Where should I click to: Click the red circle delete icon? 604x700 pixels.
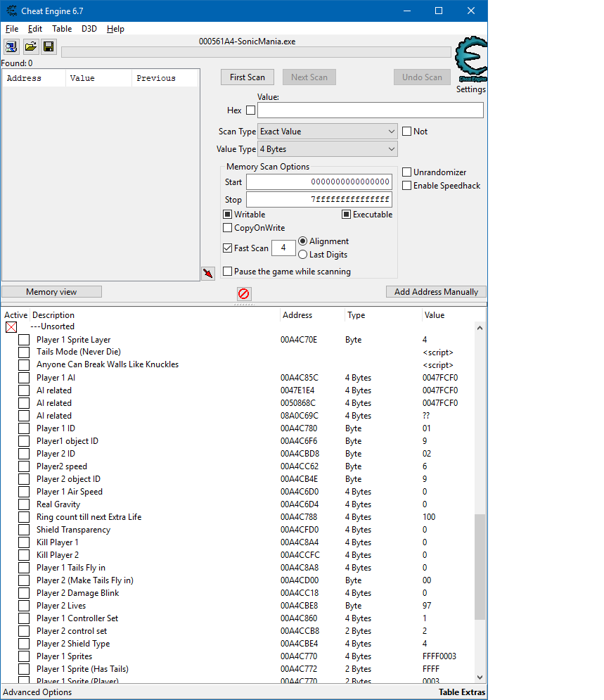[244, 293]
